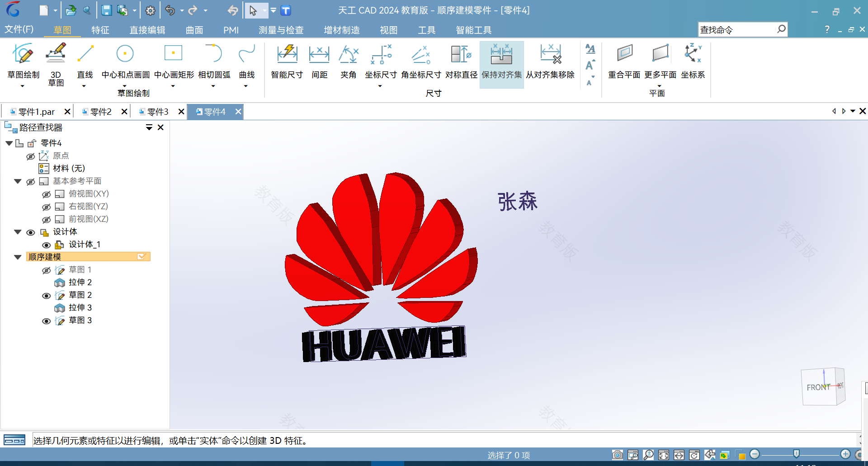Collapse the 零件4 root node
Image resolution: width=868 pixels, height=466 pixels.
[9, 143]
